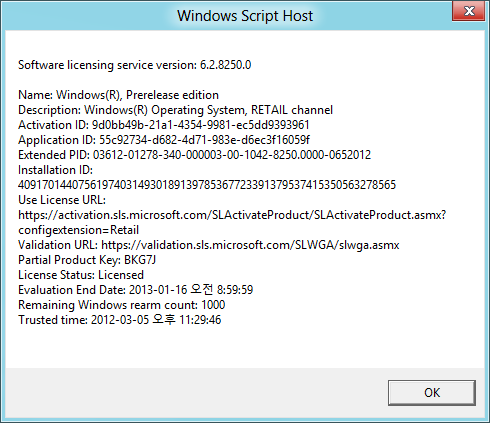The image size is (490, 423).
Task: Click the Application ID value
Action: pyautogui.click(x=205, y=140)
